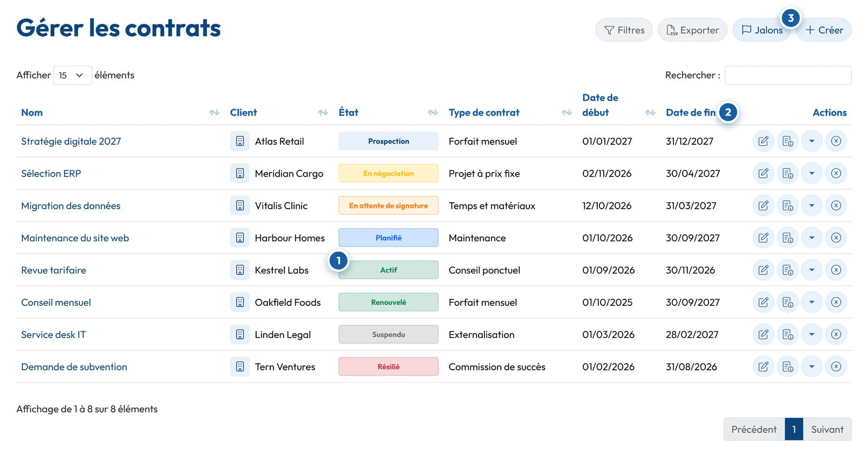Select page 1 in the pagination
The image size is (868, 456).
pyautogui.click(x=794, y=429)
